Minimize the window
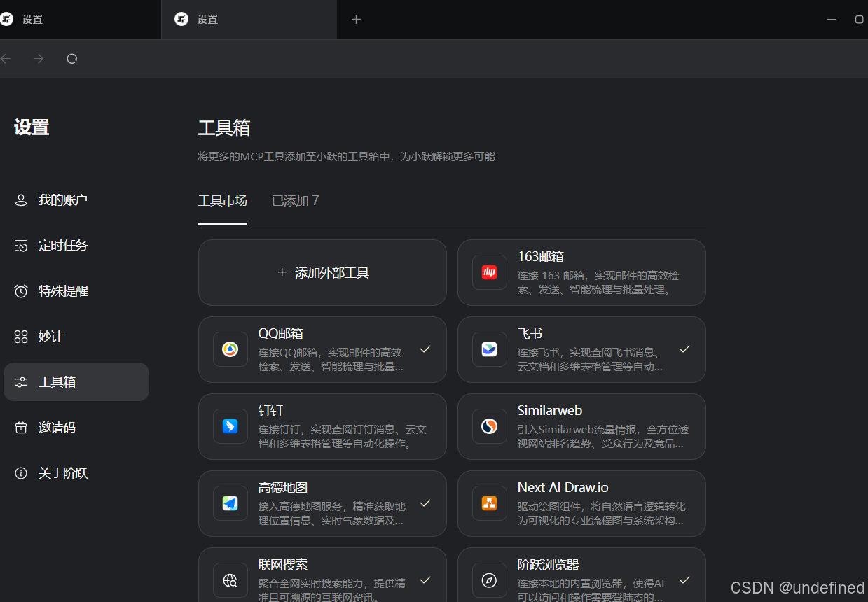 [x=832, y=20]
